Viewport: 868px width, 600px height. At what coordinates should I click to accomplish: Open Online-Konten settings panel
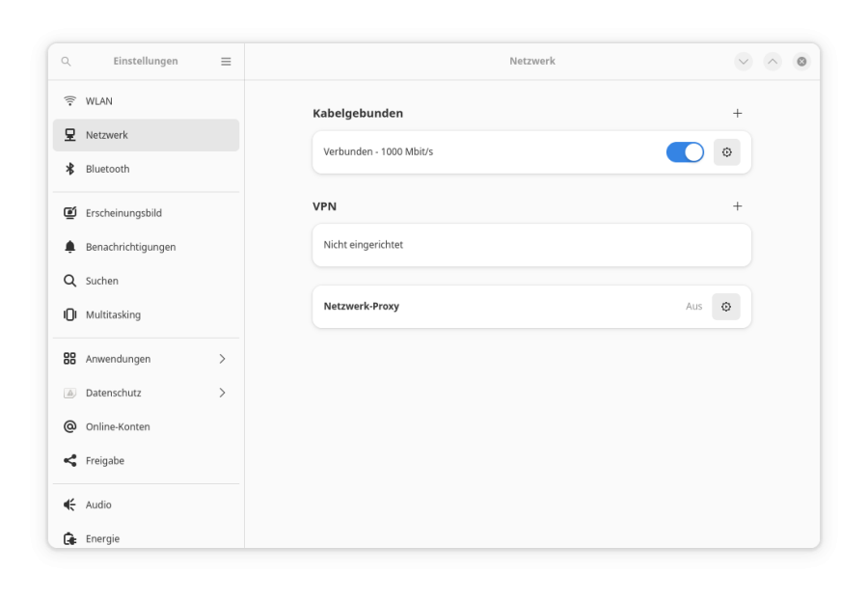147,426
